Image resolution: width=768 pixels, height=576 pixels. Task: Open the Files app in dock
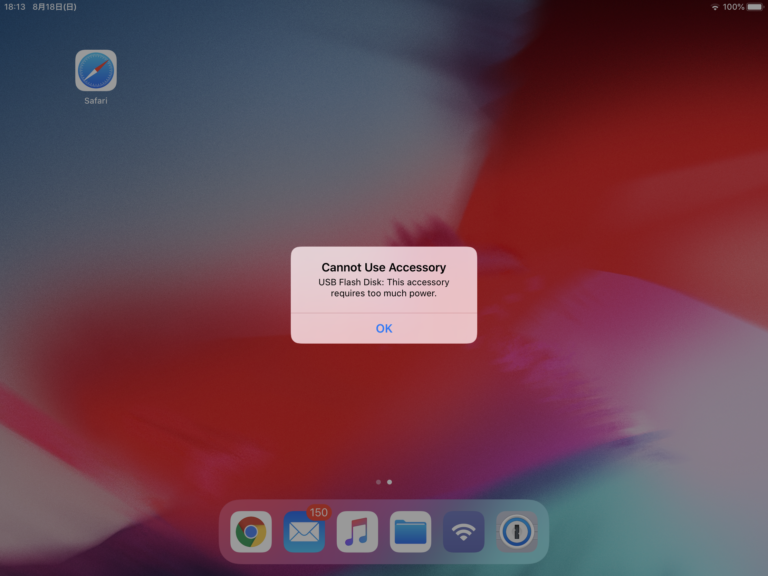tap(410, 532)
